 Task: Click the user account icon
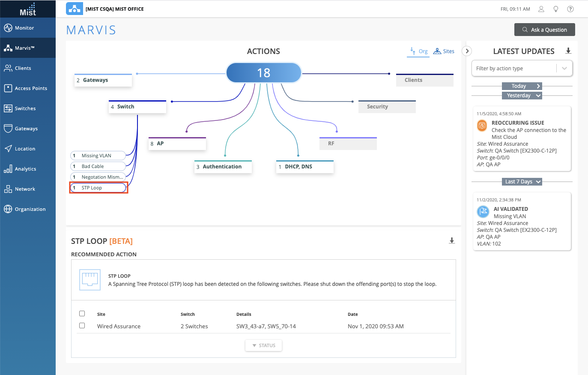coord(541,9)
